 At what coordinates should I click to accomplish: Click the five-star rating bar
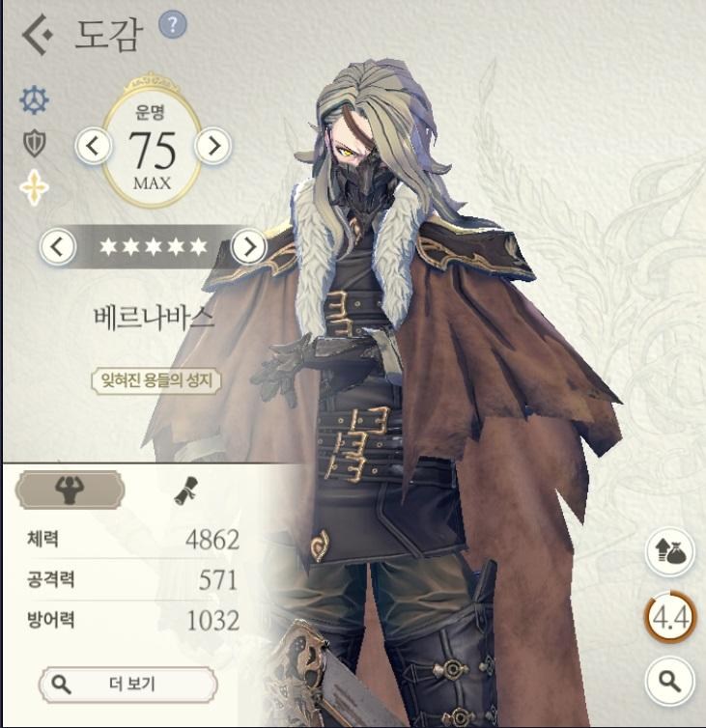point(154,246)
